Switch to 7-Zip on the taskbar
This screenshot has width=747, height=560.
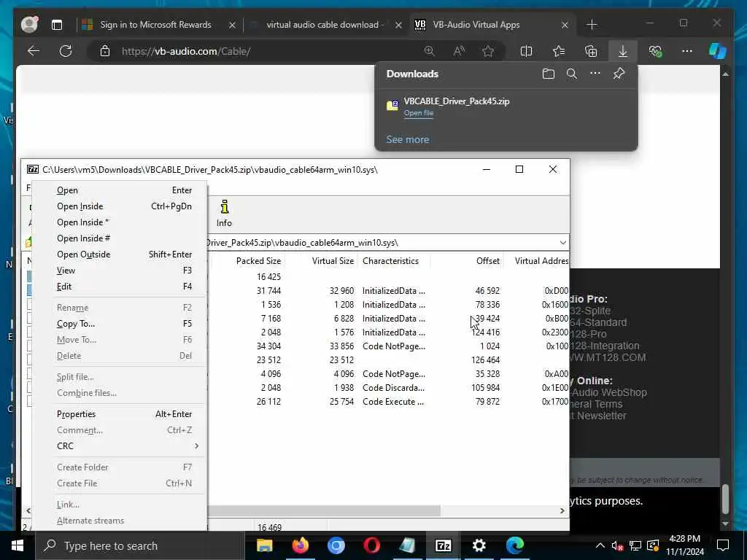443,545
